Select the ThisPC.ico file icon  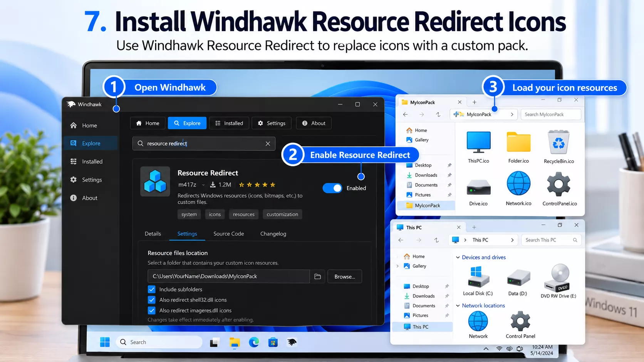pos(478,142)
